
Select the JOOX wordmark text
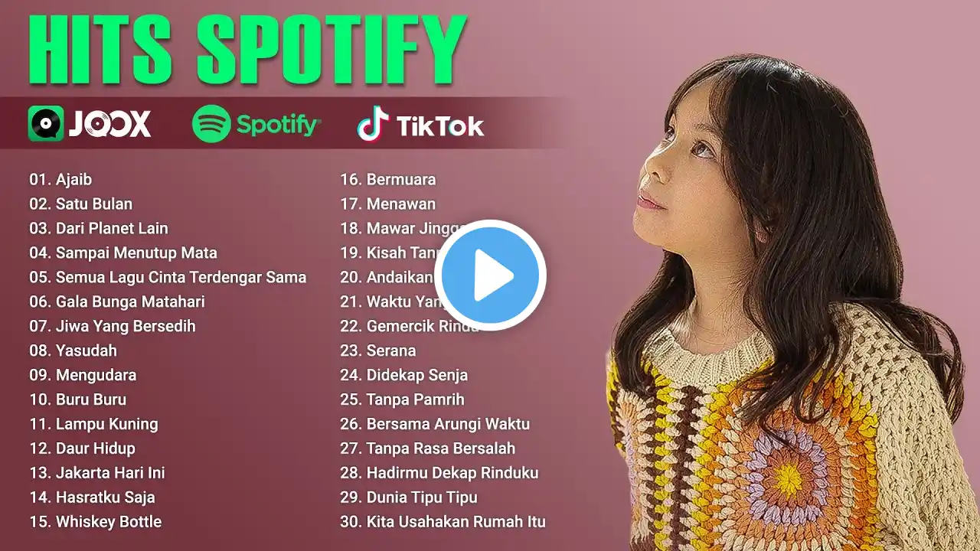click(x=110, y=124)
